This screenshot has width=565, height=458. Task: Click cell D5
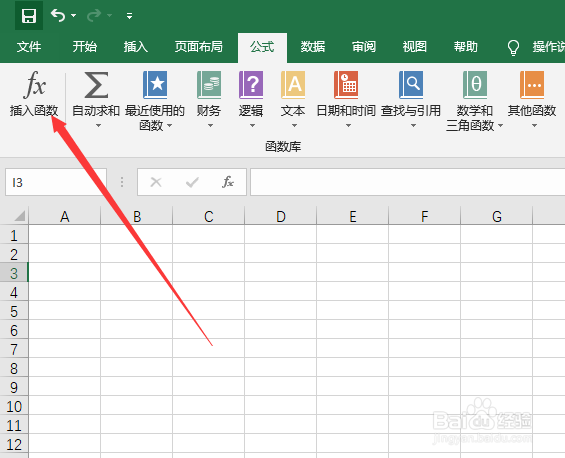click(281, 311)
